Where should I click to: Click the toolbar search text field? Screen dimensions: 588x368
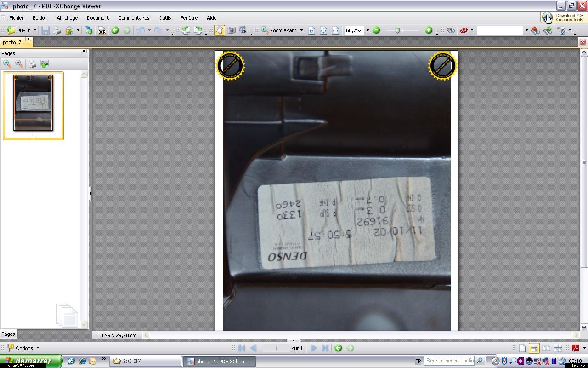(500, 30)
